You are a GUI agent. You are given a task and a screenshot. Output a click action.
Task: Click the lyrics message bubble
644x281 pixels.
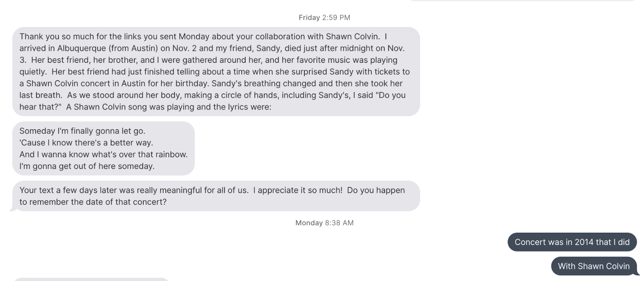(x=103, y=148)
